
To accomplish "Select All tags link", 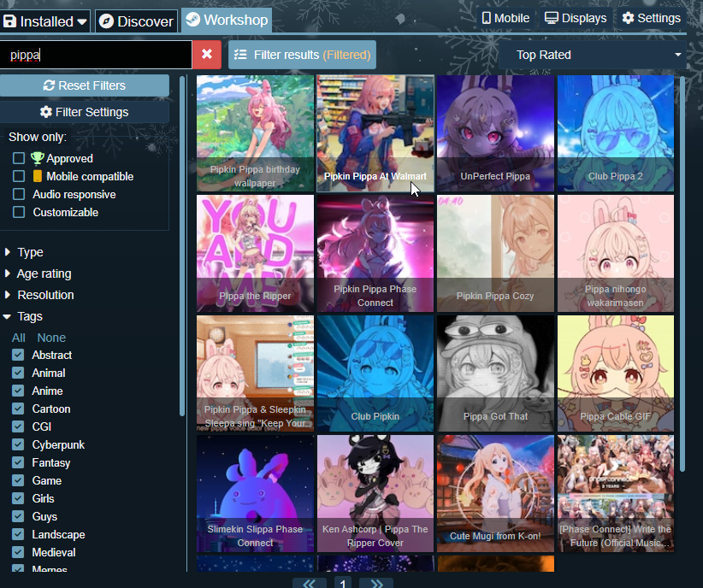I will tap(18, 338).
